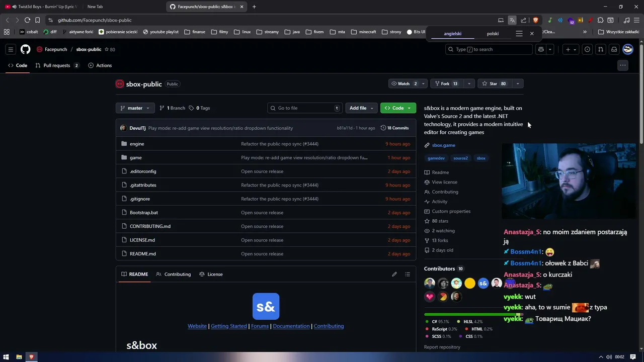The image size is (644, 362).
Task: Switch translation to angielski tab
Action: pos(452,34)
